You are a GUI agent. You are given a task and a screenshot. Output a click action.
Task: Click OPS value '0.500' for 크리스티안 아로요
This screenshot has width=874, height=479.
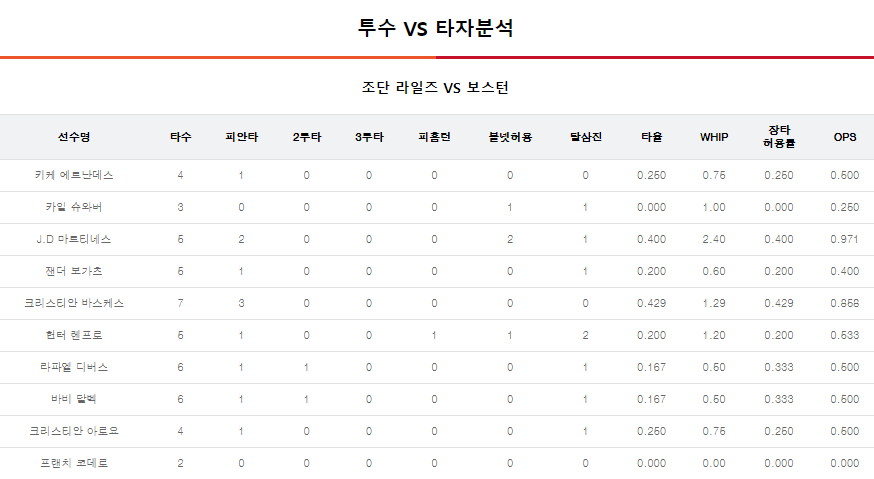click(844, 431)
